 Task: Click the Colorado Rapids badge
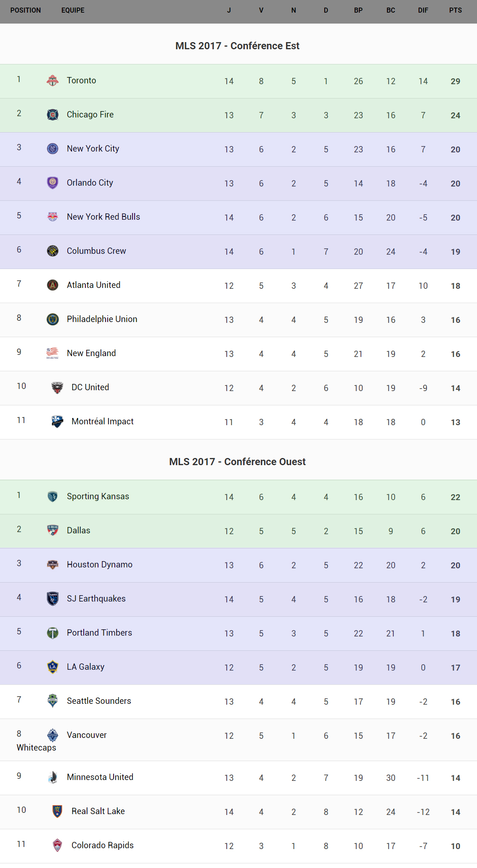(x=57, y=845)
